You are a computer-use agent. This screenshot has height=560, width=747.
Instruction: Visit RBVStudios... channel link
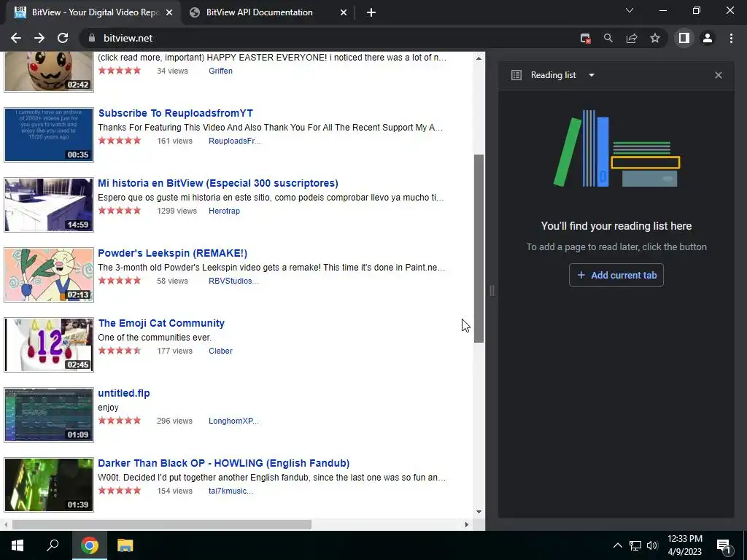233,281
